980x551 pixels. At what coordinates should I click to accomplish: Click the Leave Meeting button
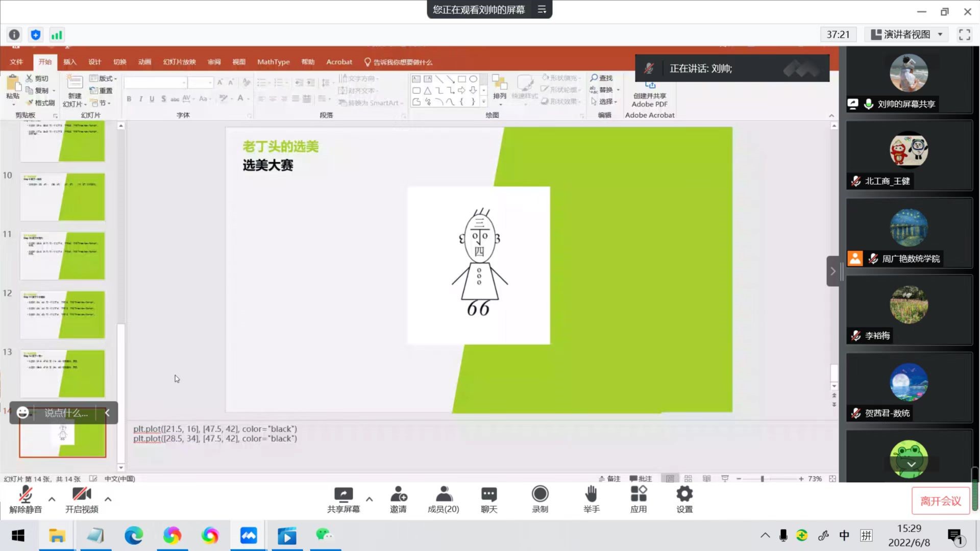[x=940, y=501]
